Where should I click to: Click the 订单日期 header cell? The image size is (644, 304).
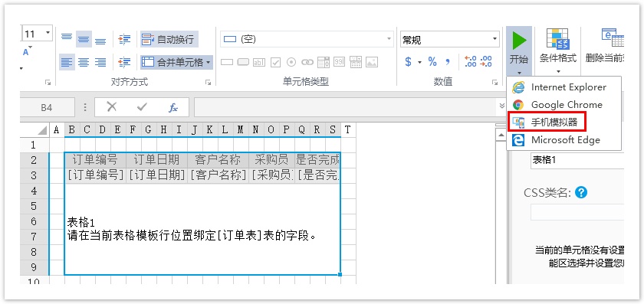[x=156, y=159]
